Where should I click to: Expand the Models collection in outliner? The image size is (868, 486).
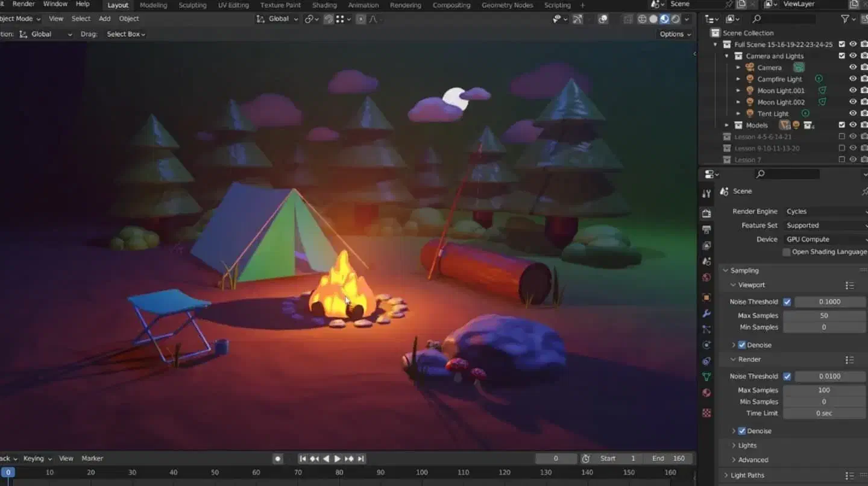(x=726, y=125)
